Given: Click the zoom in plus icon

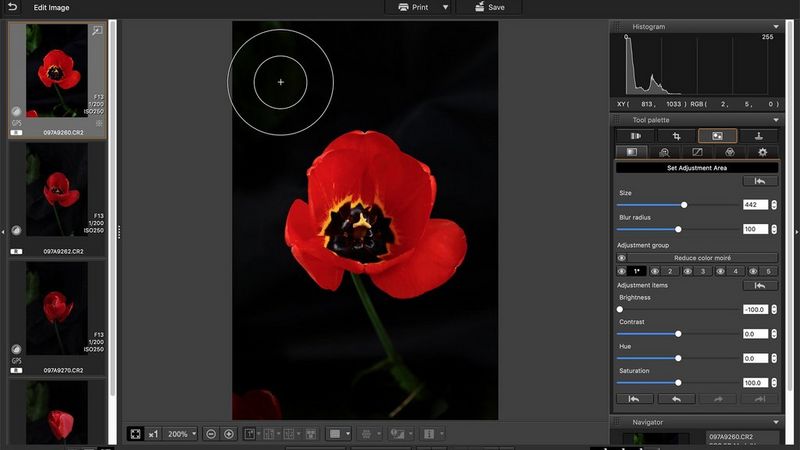Looking at the screenshot, I should tap(229, 434).
